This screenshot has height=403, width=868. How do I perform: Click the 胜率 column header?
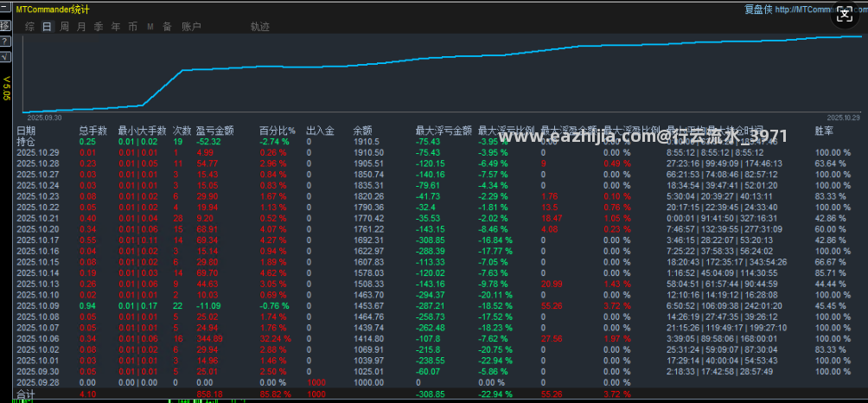824,131
